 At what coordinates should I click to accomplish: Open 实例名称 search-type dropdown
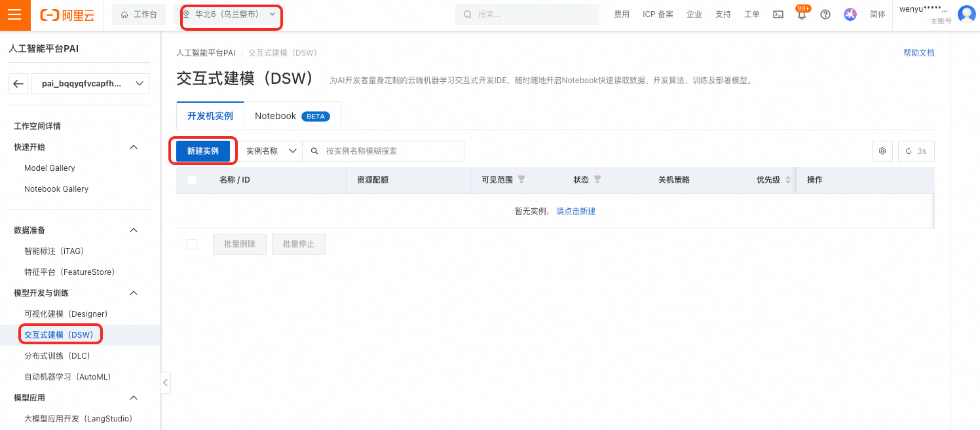(271, 151)
